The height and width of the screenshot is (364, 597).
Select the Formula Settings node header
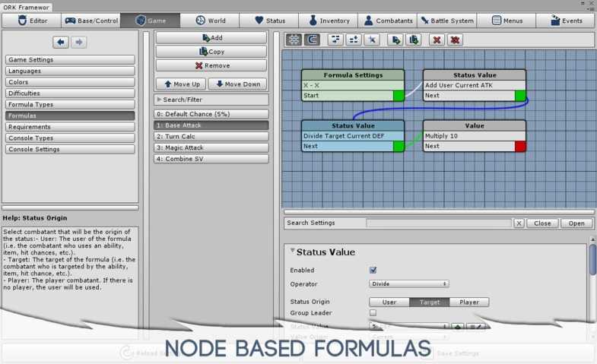tap(353, 75)
